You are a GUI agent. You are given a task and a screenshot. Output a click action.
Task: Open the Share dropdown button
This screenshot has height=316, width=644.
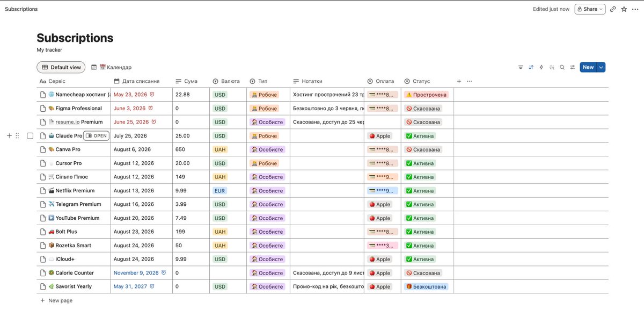[x=590, y=9]
